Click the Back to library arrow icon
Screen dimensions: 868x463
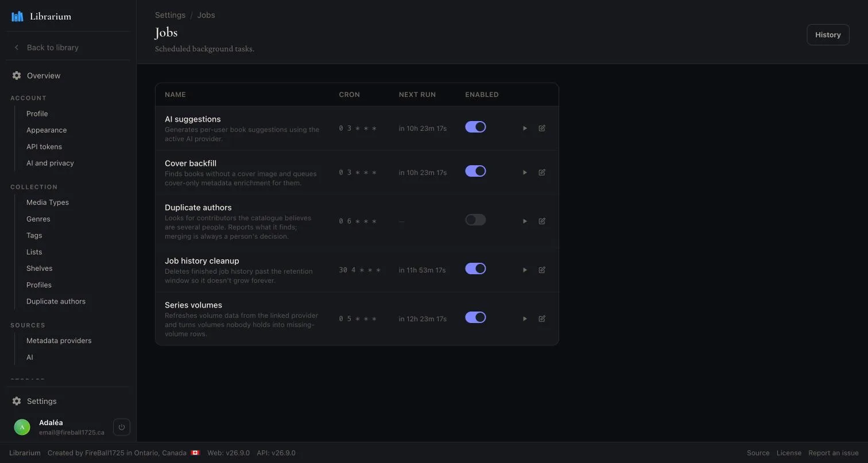[17, 48]
